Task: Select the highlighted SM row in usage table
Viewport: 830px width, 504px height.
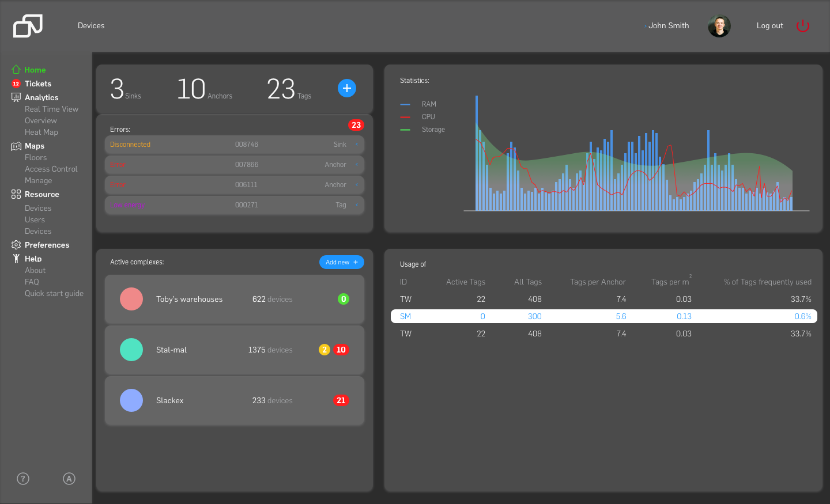Action: [x=603, y=316]
